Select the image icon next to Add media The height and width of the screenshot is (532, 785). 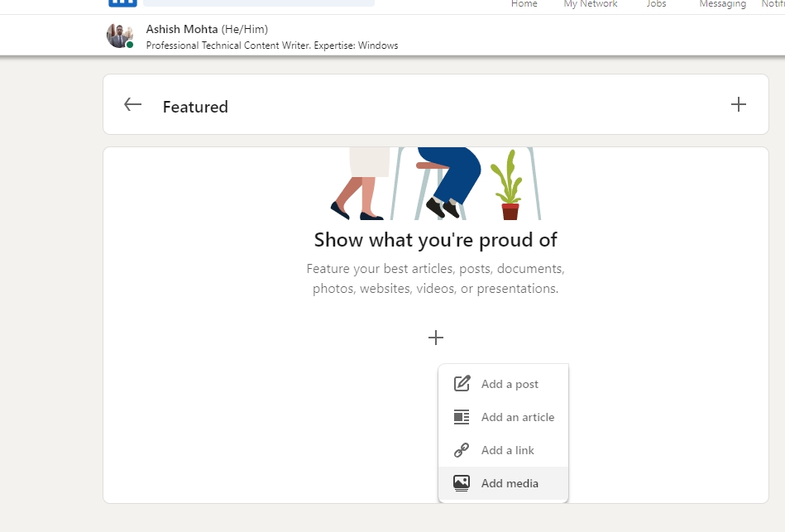tap(461, 482)
